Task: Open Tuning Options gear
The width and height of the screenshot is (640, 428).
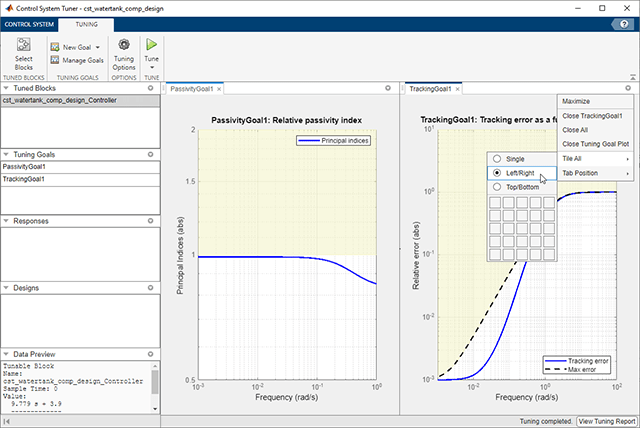Action: [123, 45]
